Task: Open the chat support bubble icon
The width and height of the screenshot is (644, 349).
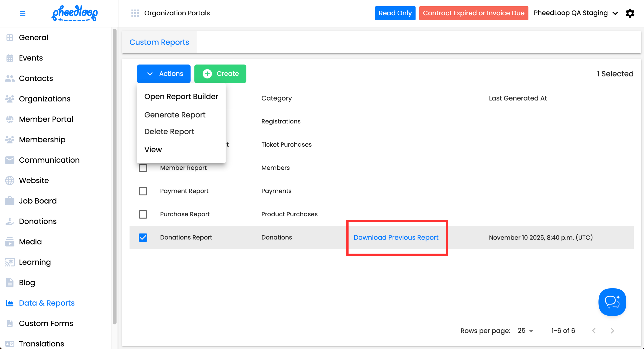Action: point(612,302)
